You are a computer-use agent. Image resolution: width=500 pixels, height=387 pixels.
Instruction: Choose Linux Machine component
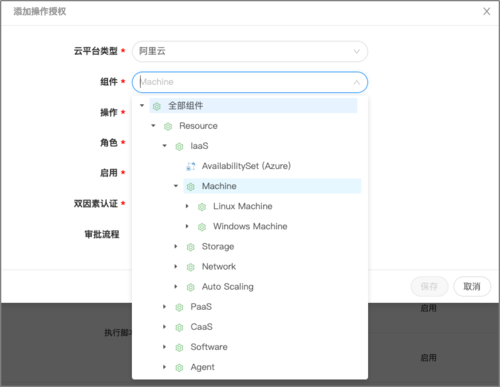click(243, 206)
